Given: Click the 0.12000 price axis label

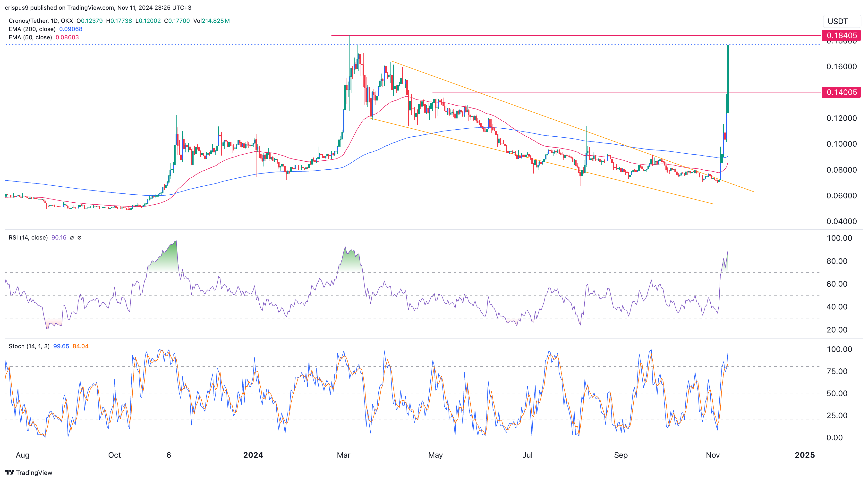Looking at the screenshot, I should 841,118.
